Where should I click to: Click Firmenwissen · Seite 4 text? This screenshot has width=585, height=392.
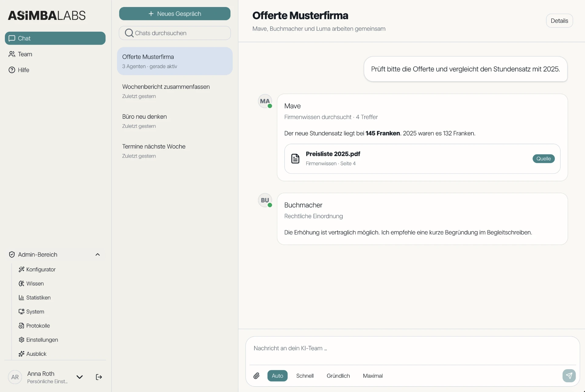331,163
